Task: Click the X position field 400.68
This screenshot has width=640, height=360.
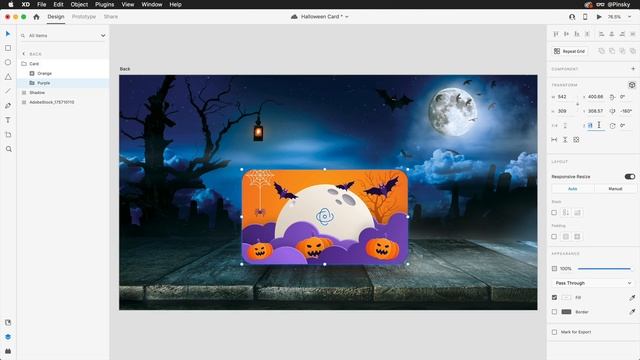Action: click(x=596, y=97)
